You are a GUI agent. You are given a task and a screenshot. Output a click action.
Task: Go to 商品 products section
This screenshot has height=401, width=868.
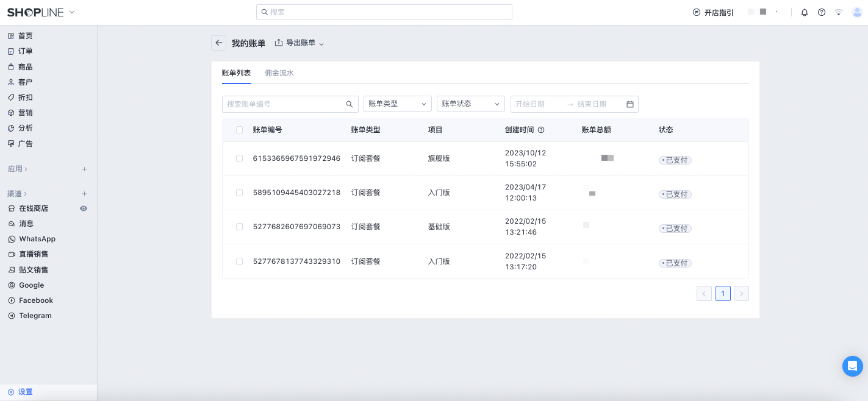pyautogui.click(x=25, y=67)
